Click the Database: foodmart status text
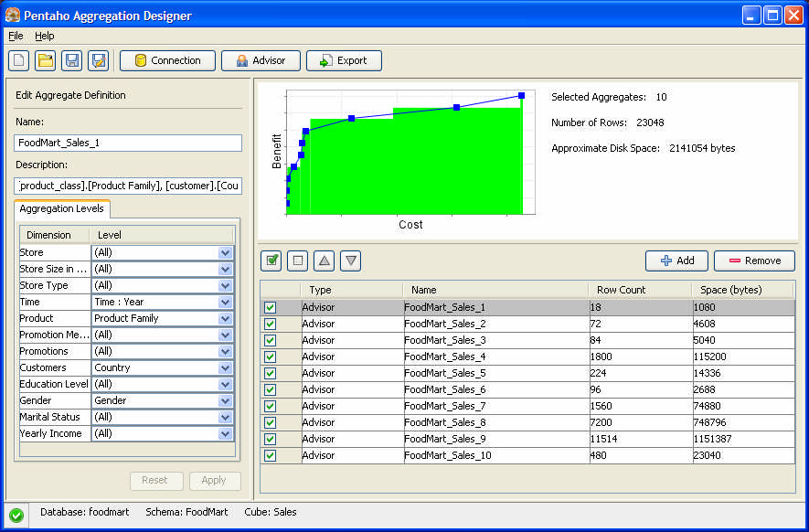Viewport: 809px width, 532px height. 85,512
